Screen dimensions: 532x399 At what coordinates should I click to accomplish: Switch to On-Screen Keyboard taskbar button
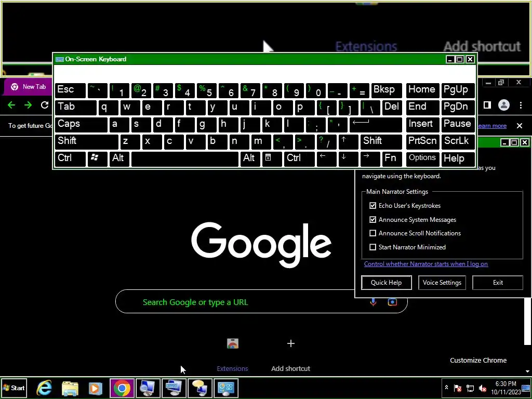point(174,388)
